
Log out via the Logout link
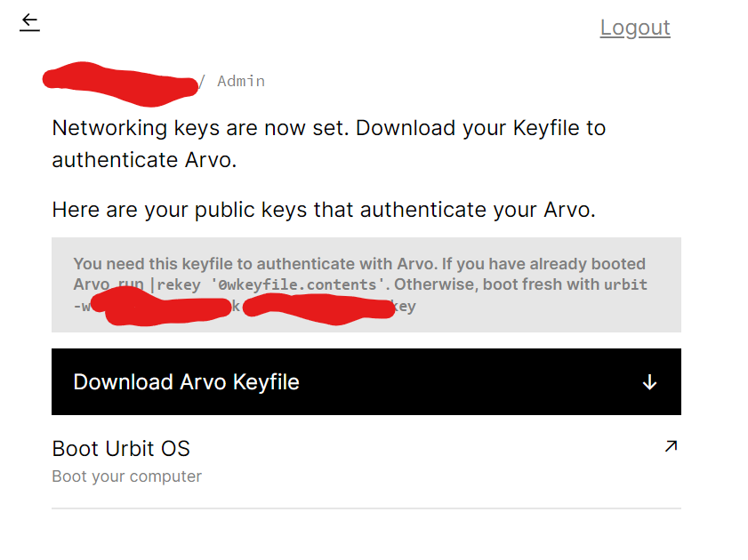click(x=635, y=28)
